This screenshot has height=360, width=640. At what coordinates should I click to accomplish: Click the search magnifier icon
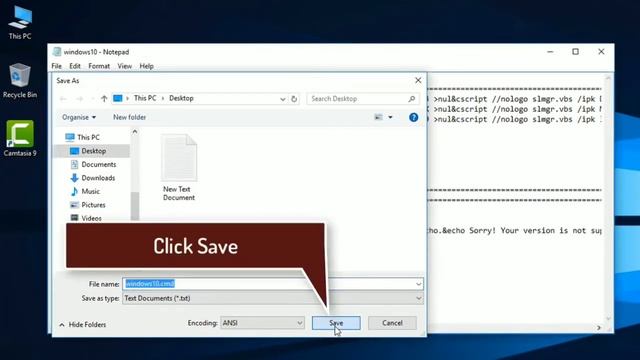[411, 99]
